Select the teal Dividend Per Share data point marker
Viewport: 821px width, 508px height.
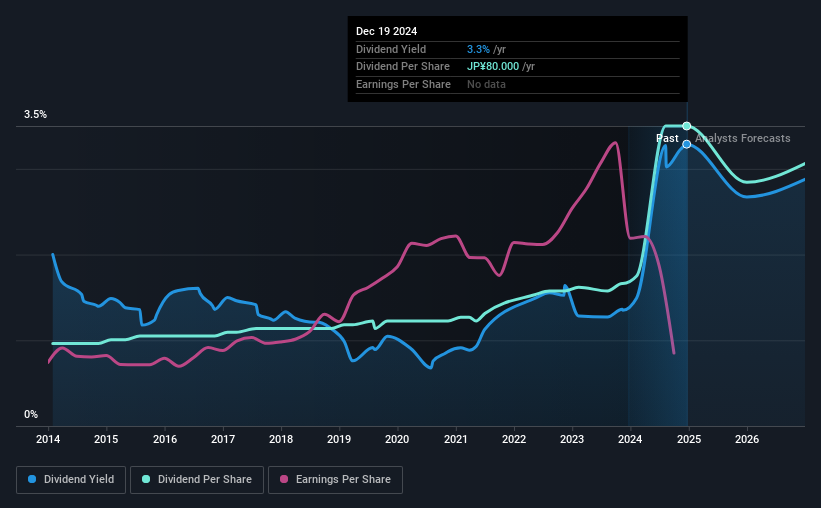[687, 126]
